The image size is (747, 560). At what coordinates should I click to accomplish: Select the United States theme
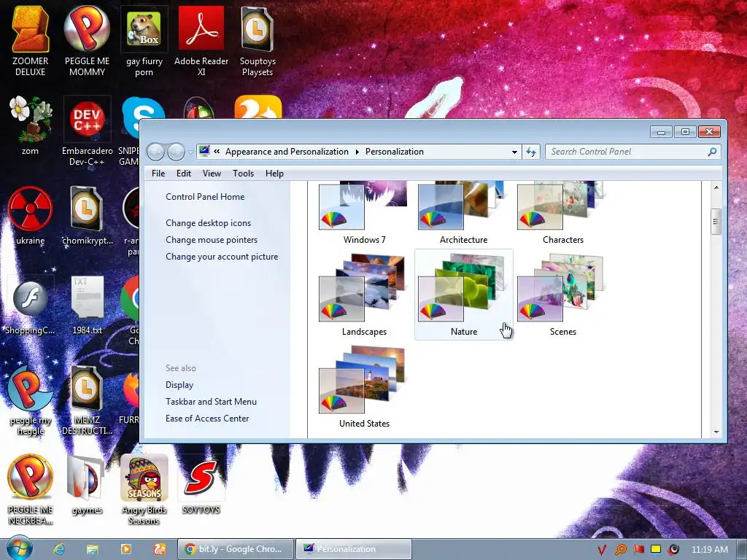point(365,386)
